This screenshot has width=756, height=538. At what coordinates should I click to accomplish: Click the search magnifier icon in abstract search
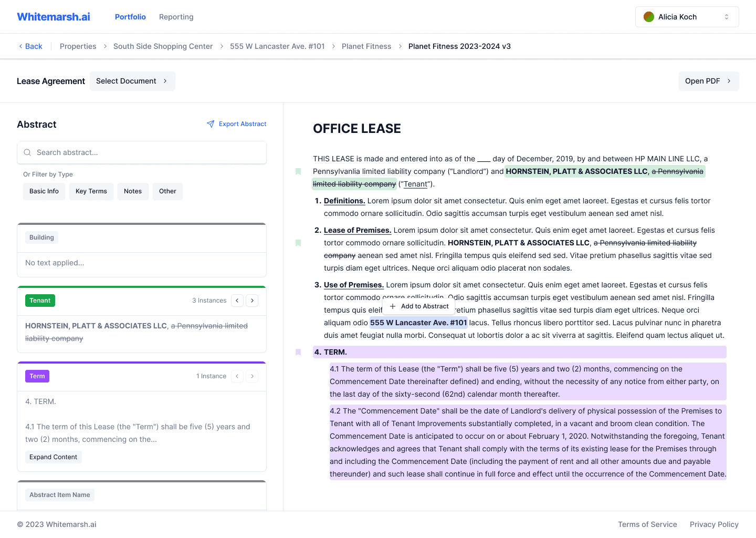click(x=27, y=152)
